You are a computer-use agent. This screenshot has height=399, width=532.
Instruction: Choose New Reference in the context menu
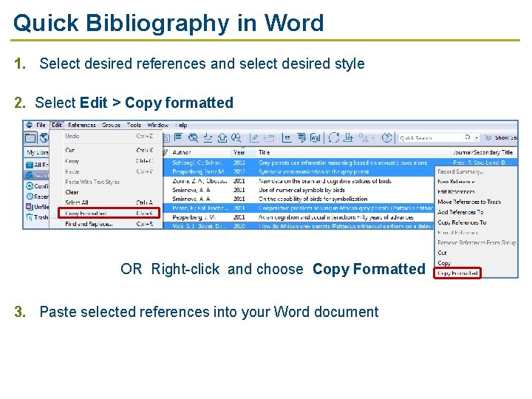coord(477,182)
